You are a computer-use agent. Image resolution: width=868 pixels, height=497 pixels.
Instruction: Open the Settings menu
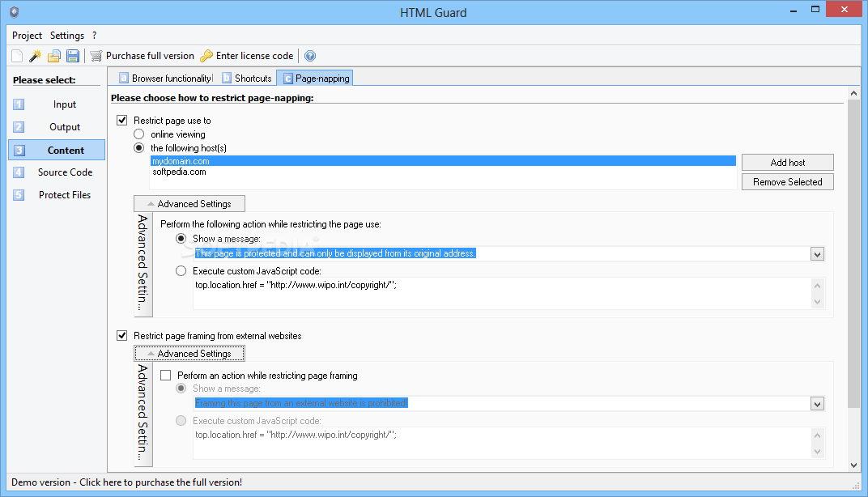pyautogui.click(x=67, y=36)
